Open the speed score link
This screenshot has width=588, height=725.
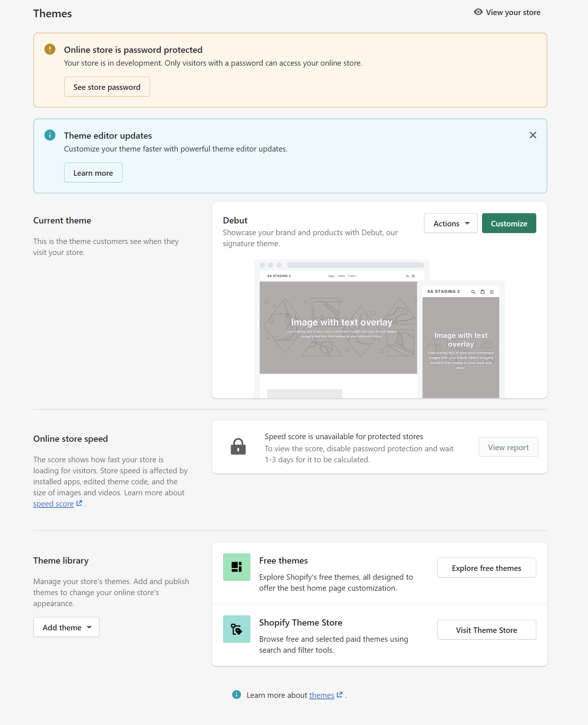pos(53,503)
